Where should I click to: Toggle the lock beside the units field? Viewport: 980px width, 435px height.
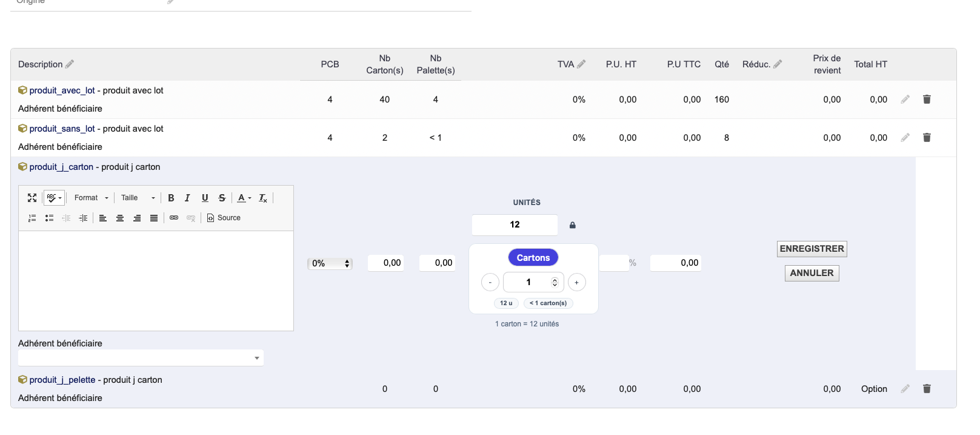[x=572, y=225]
